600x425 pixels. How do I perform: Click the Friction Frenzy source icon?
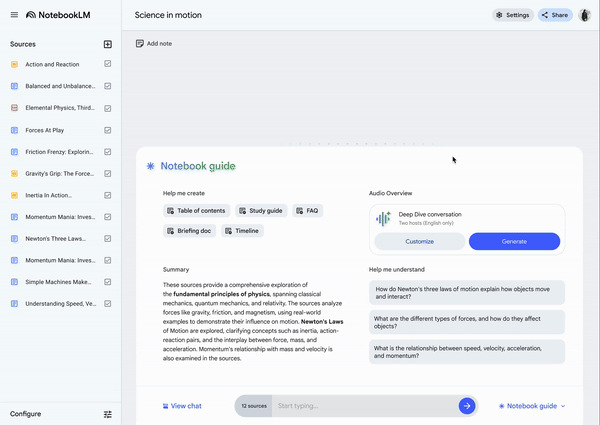[x=14, y=152]
